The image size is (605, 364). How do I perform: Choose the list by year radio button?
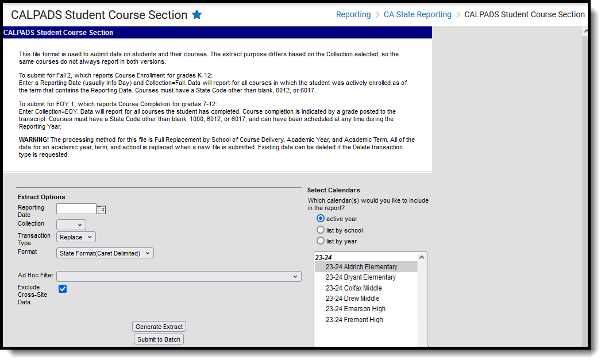320,241
